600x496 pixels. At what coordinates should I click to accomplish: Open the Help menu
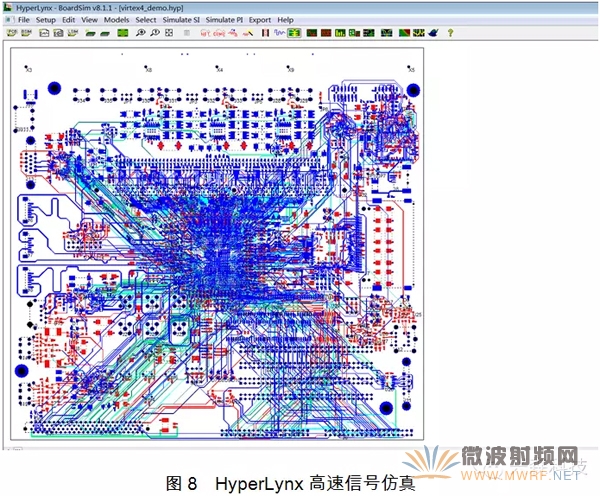[x=285, y=20]
